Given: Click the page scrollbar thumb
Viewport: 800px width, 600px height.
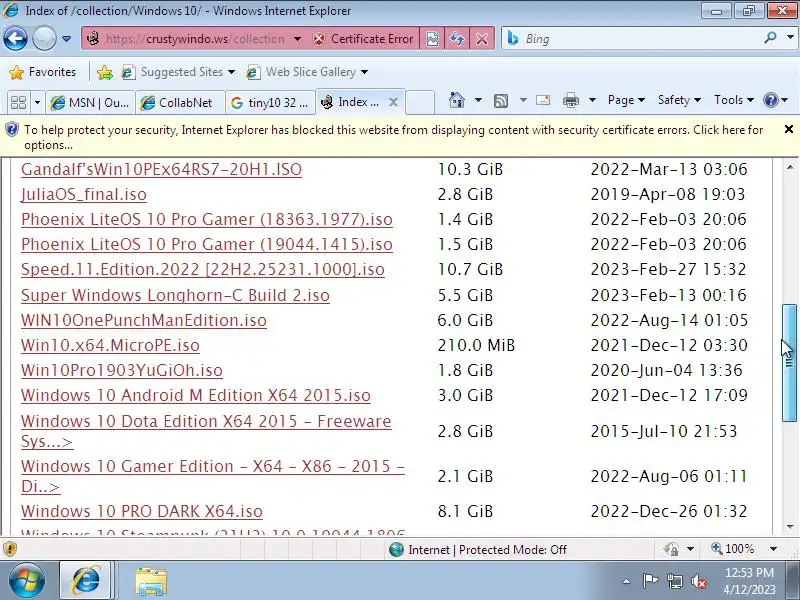Looking at the screenshot, I should (789, 363).
